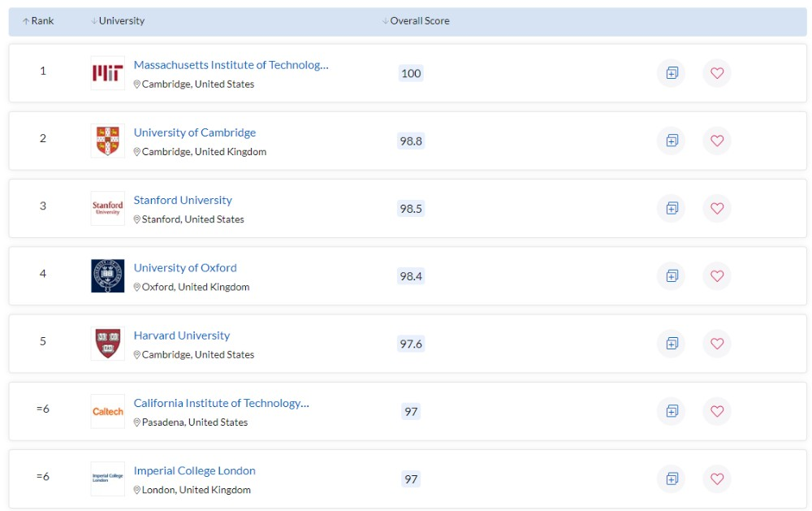Click the 98.8 score for Cambridge

pos(411,141)
